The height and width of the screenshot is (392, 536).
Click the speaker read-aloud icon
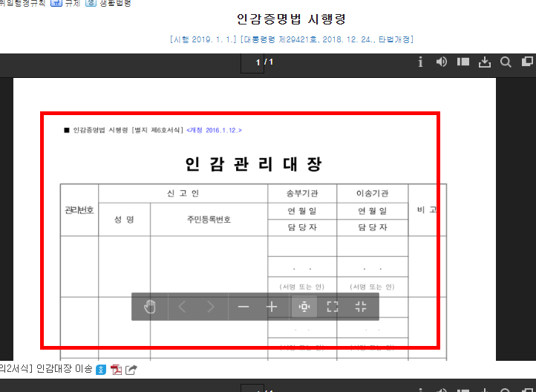(441, 62)
